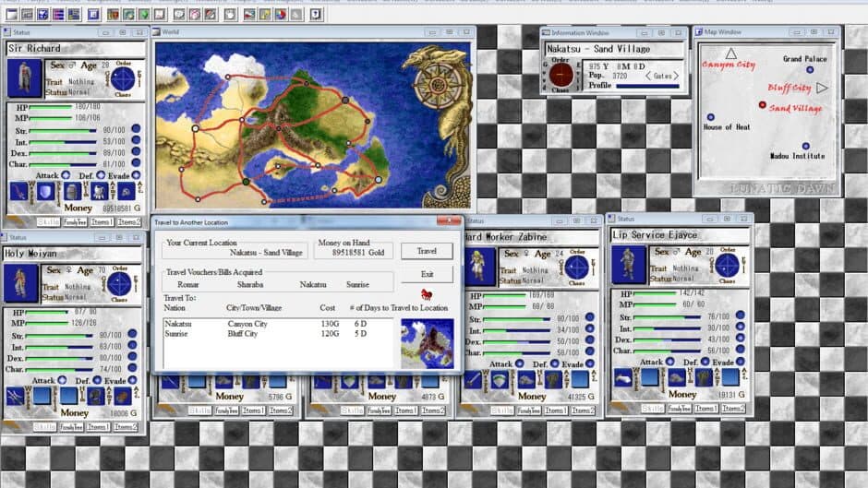Click Sir Richard's Attack orb
Screen dimensions: 868x488
(66, 175)
